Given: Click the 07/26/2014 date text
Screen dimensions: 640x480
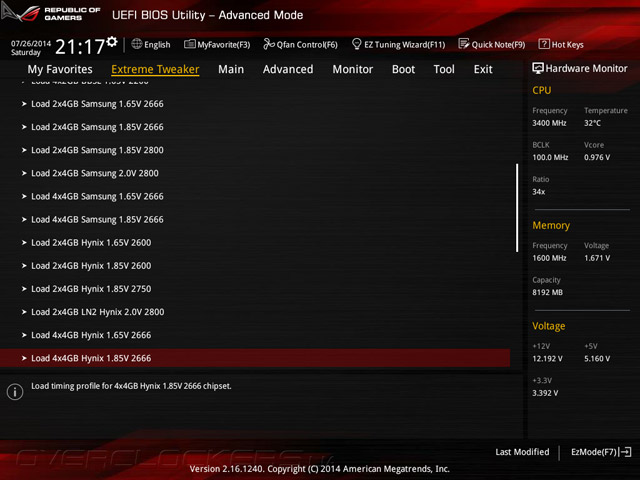Looking at the screenshot, I should (31, 43).
